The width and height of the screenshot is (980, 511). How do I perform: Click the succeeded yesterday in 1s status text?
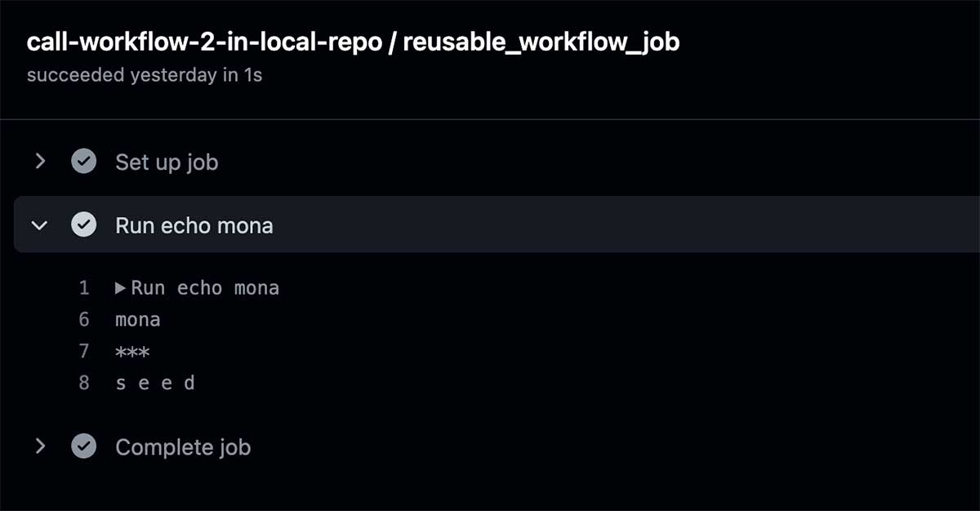[145, 75]
